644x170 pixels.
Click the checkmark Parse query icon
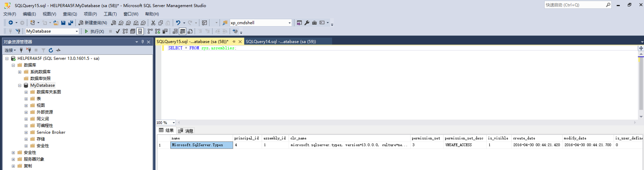click(118, 31)
